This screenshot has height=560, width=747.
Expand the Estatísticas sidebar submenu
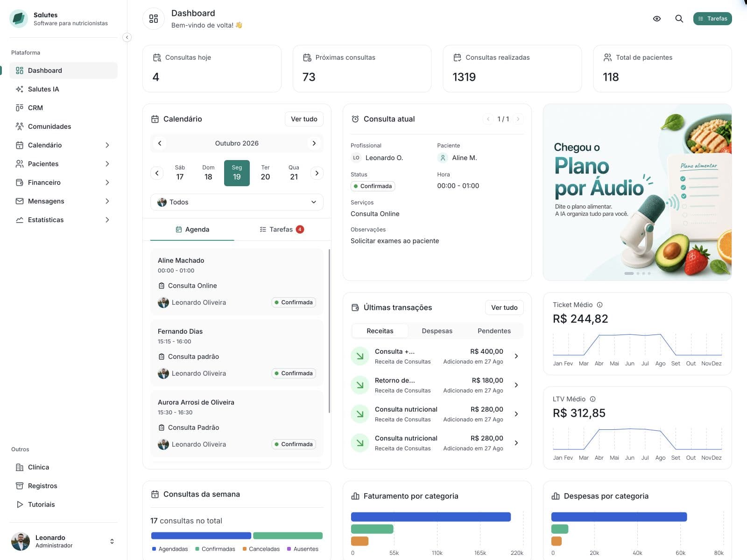(107, 220)
